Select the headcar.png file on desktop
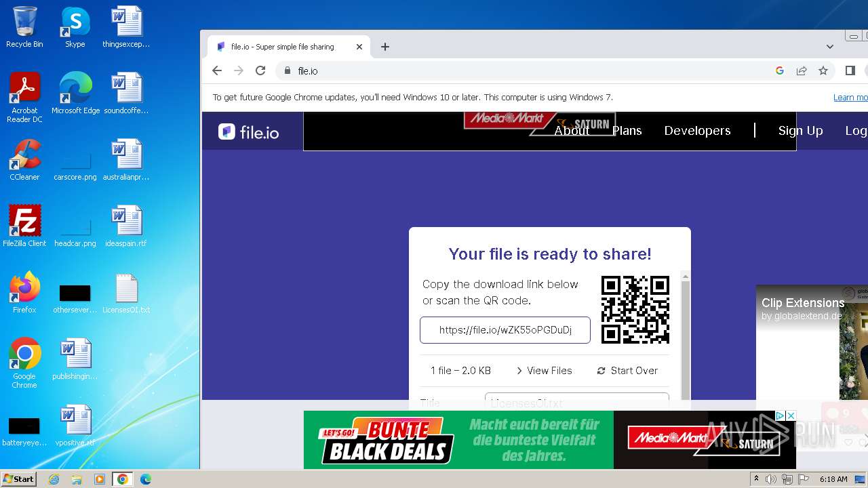Viewport: 868px width, 488px height. (x=75, y=232)
